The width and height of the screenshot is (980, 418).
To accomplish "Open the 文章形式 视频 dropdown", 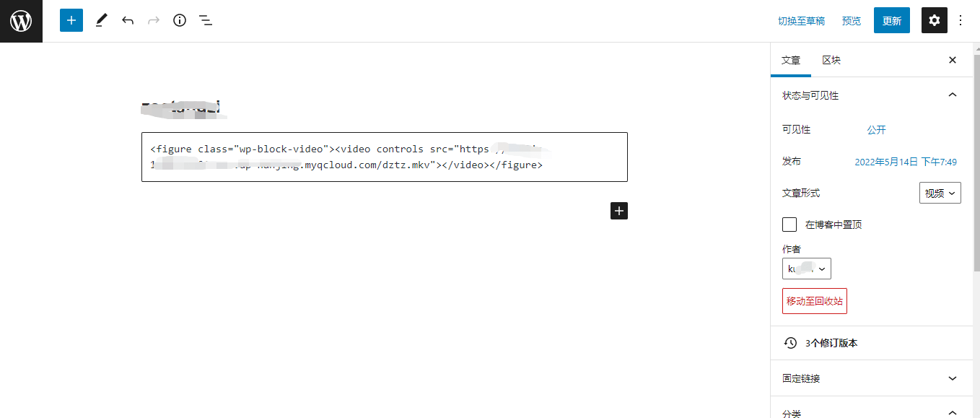I will pos(940,193).
